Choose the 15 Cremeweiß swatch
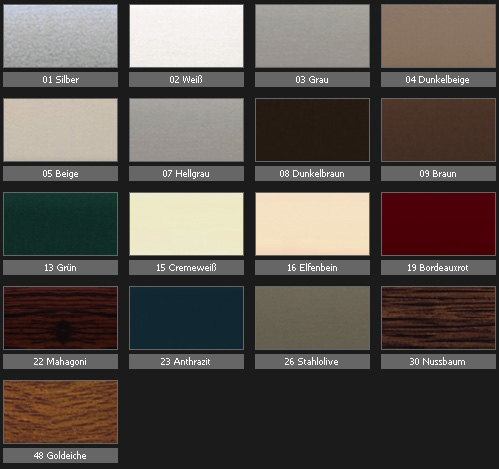 pyautogui.click(x=186, y=224)
